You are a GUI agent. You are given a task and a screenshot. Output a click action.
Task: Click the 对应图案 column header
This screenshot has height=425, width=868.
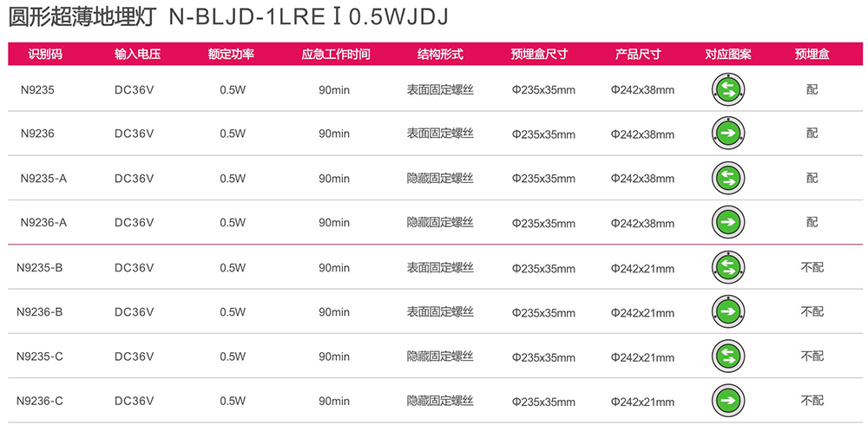(728, 55)
